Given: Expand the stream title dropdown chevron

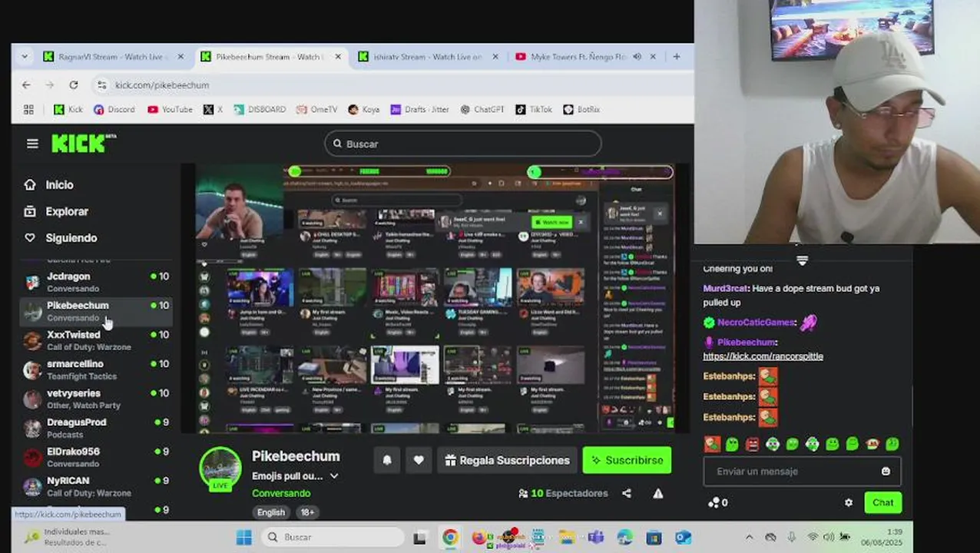Looking at the screenshot, I should 334,476.
